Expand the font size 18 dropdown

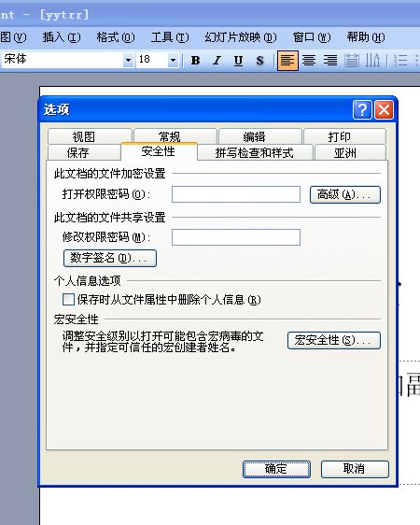click(x=173, y=61)
